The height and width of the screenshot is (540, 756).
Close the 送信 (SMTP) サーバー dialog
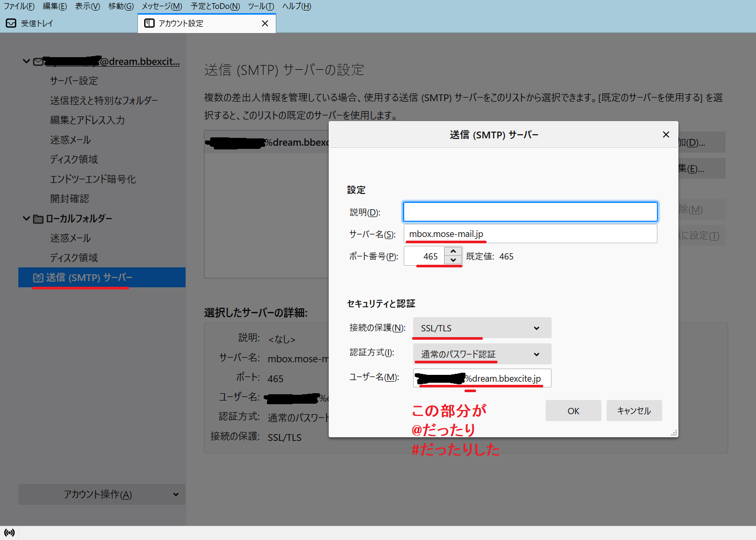point(666,135)
